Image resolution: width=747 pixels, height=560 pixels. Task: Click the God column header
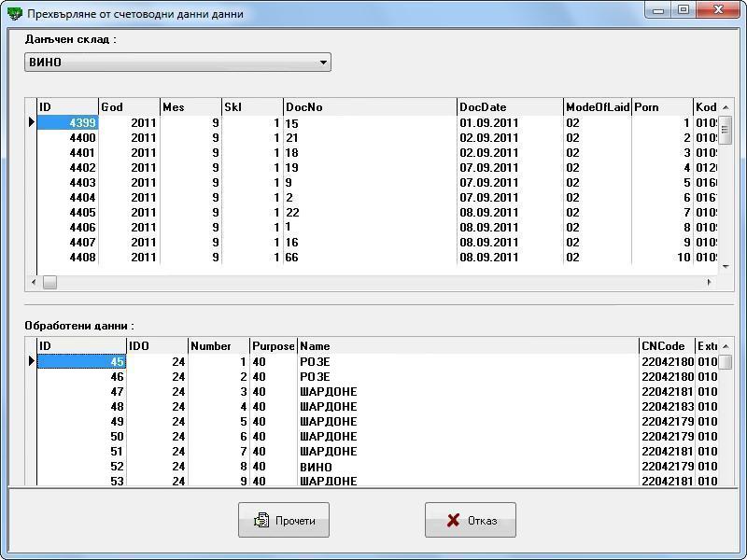pos(129,107)
